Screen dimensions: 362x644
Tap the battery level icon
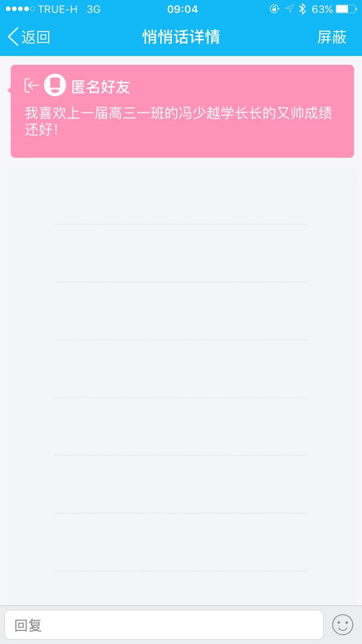tap(346, 9)
